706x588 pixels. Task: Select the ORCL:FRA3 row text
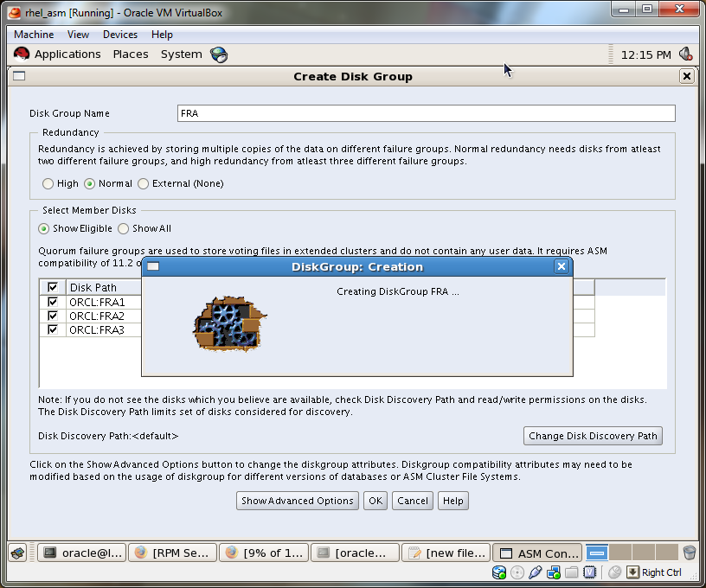point(97,329)
